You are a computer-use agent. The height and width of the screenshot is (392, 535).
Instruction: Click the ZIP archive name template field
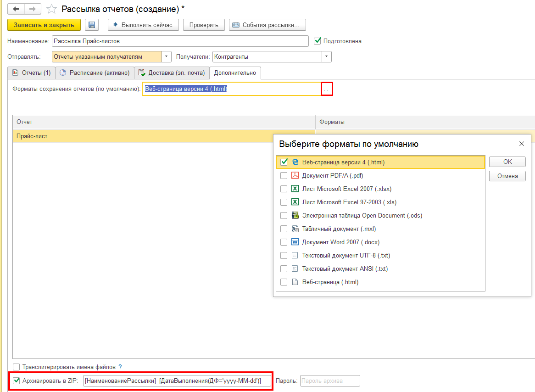[177, 381]
